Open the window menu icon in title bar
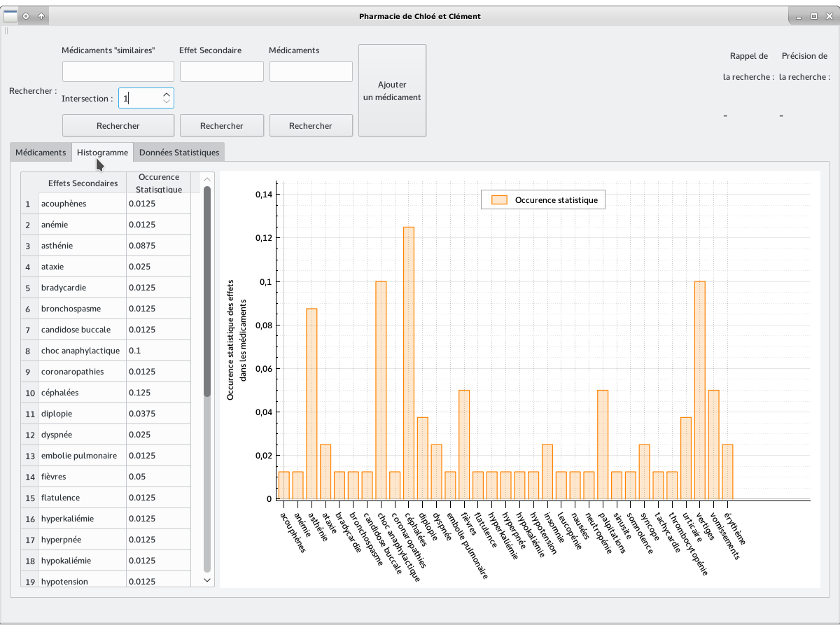 click(x=10, y=15)
